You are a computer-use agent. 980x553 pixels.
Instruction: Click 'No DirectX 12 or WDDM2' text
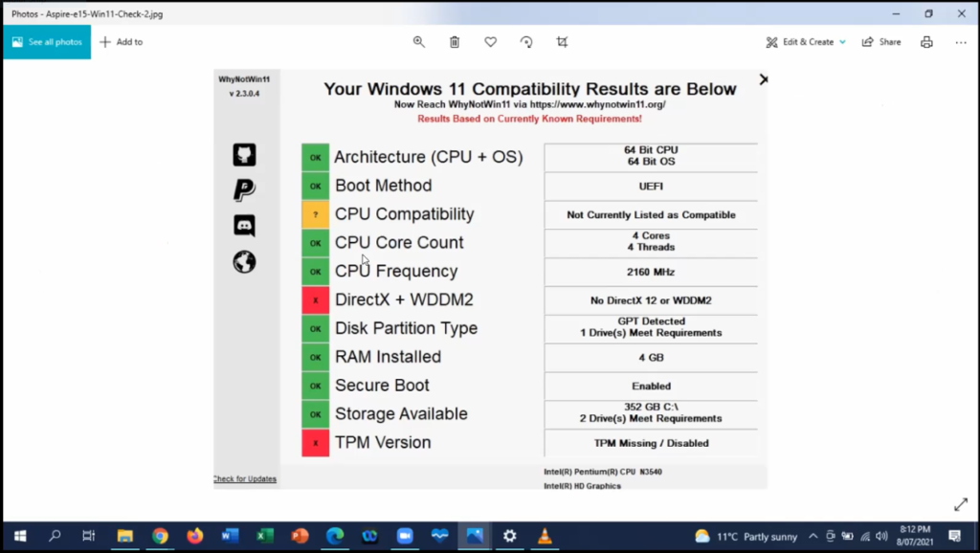tap(651, 300)
